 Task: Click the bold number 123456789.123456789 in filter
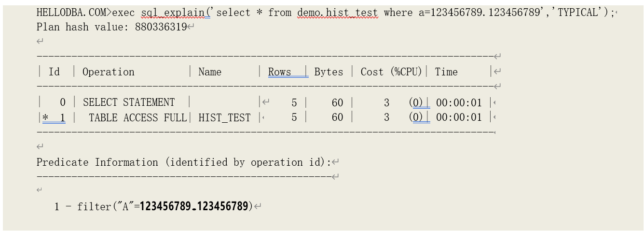point(194,207)
